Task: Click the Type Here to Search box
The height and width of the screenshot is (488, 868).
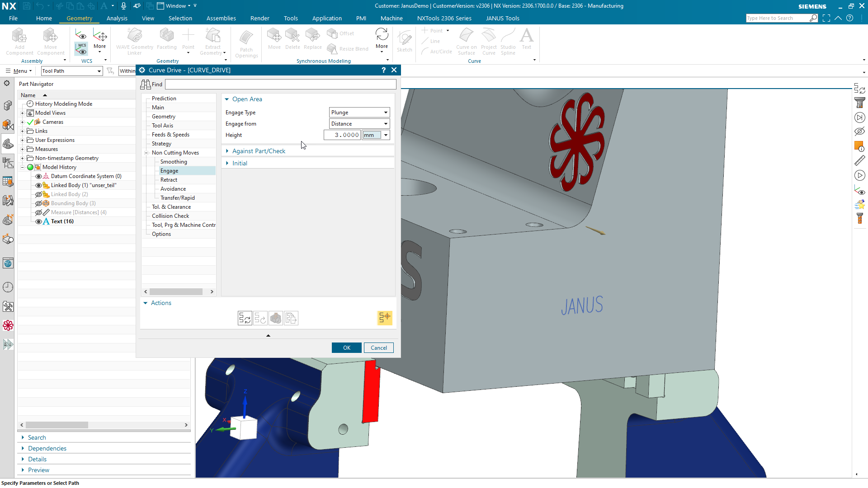Action: tap(778, 18)
